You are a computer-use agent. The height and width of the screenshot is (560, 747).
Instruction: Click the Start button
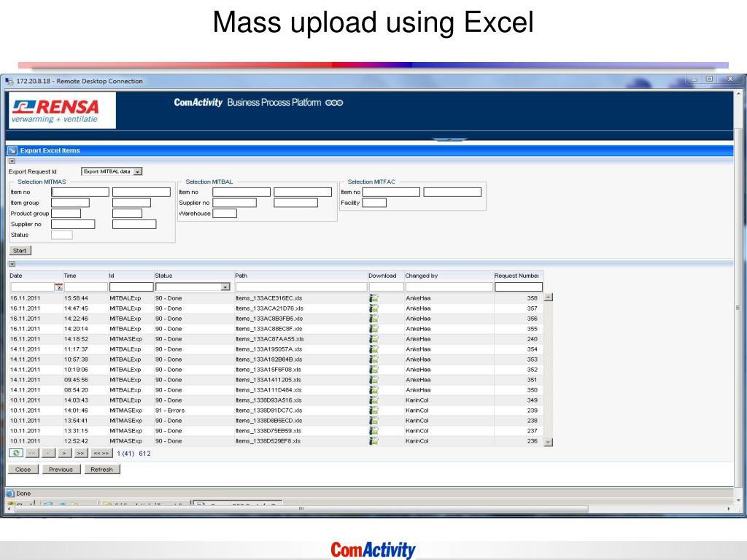[20, 251]
